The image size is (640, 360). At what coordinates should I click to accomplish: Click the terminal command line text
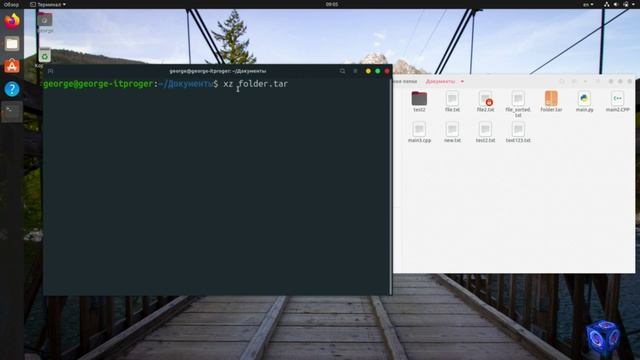(256, 84)
